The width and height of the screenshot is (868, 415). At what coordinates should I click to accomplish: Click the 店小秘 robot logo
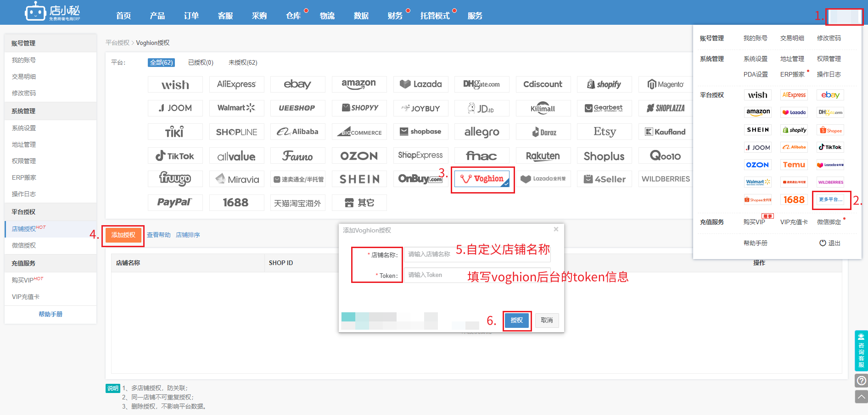coord(52,12)
